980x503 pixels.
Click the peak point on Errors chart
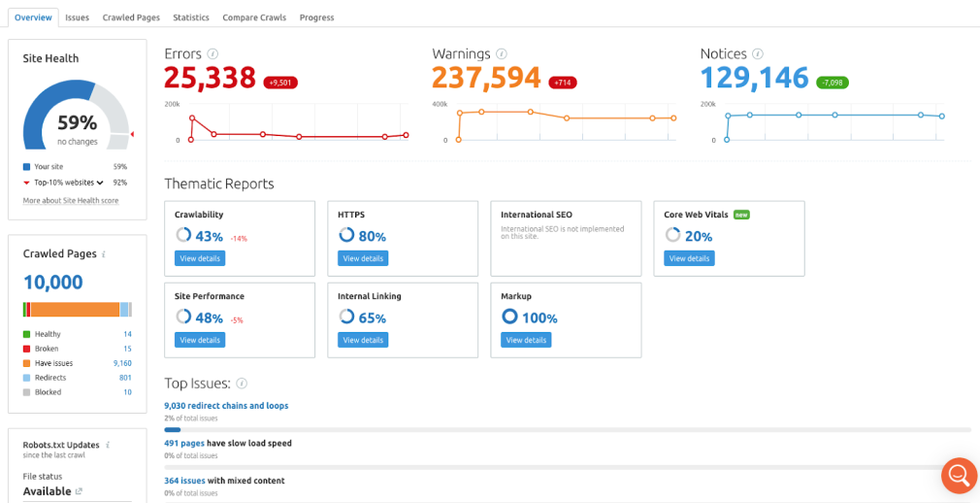192,117
